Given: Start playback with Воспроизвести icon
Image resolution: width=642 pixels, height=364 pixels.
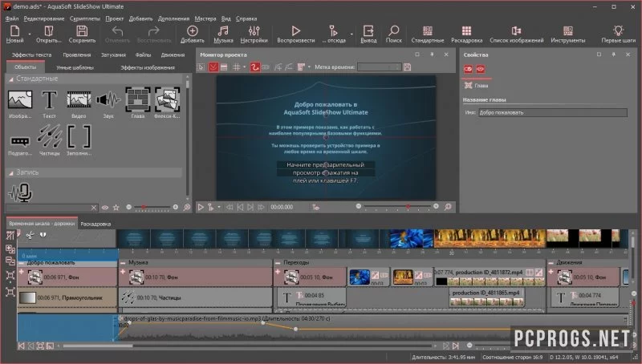Looking at the screenshot, I should pyautogui.click(x=295, y=31).
